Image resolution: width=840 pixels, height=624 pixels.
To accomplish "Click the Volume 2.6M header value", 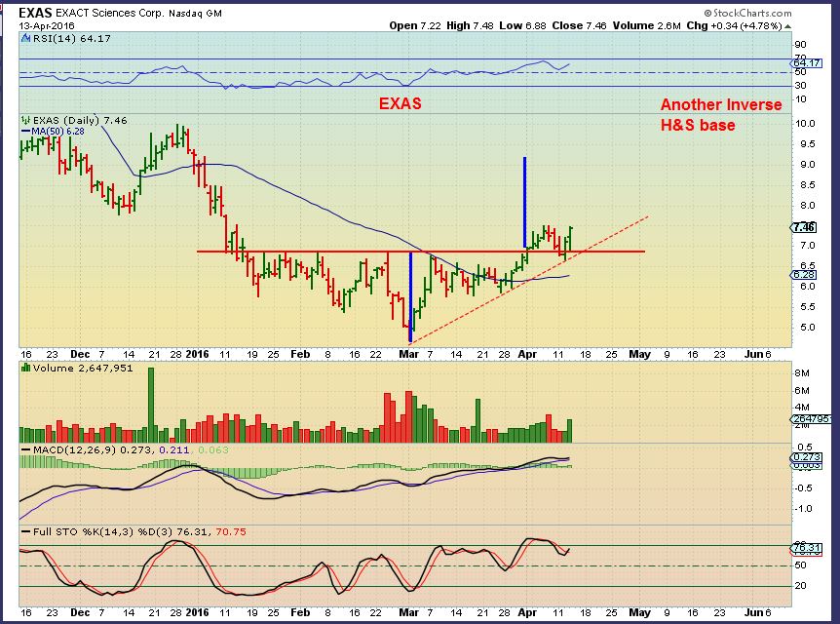I will point(647,25).
